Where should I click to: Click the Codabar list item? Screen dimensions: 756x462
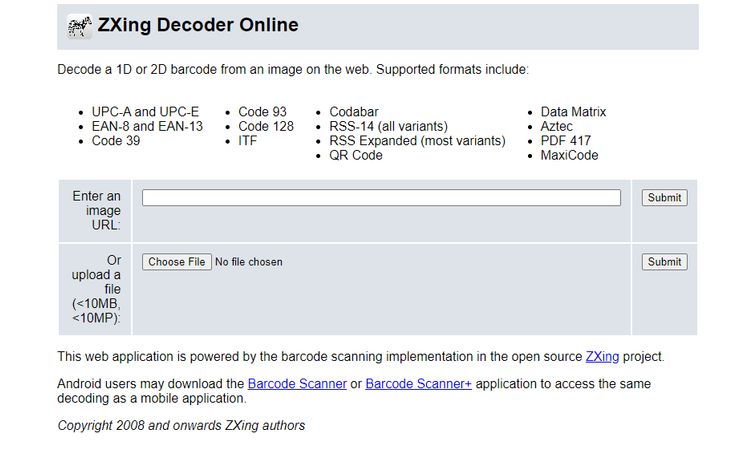[x=354, y=112]
